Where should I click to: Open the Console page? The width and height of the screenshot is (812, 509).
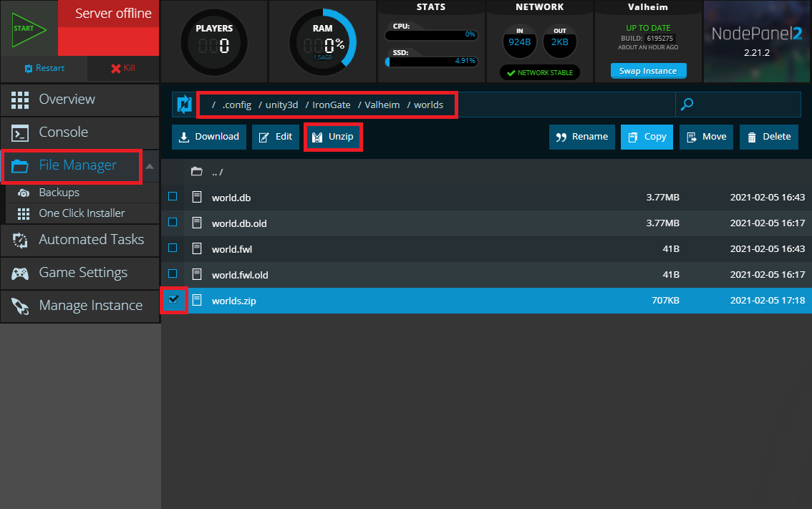click(x=79, y=132)
